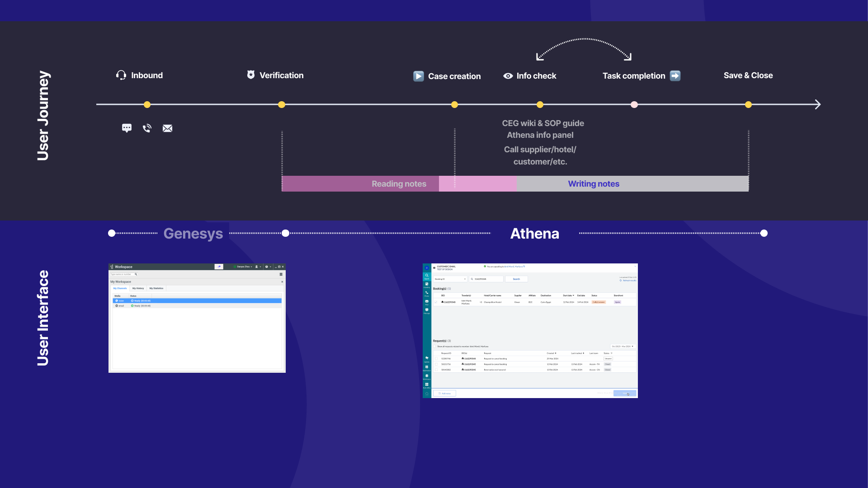Open the Phone icon in Athena sidebar
Viewport: 868px width, 488px height.
pos(426,293)
